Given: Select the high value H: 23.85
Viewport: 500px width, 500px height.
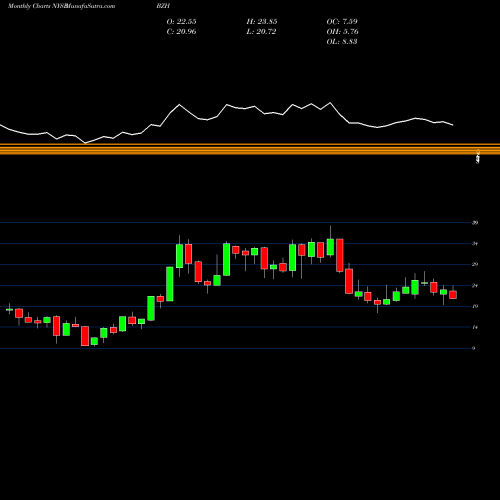Looking at the screenshot, I should (262, 22).
